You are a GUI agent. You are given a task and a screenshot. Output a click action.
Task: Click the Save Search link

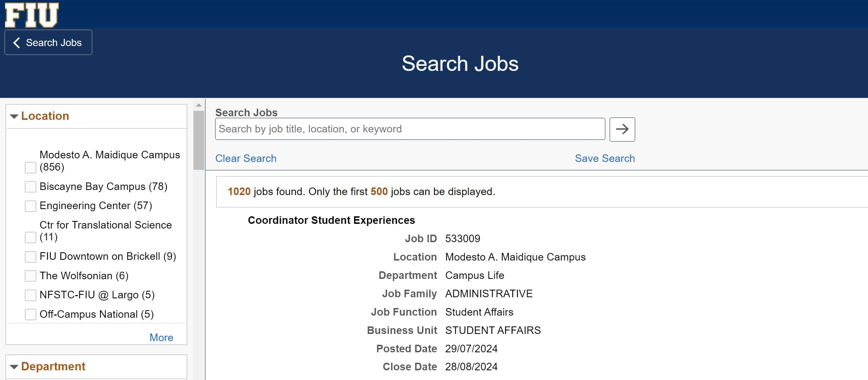605,158
